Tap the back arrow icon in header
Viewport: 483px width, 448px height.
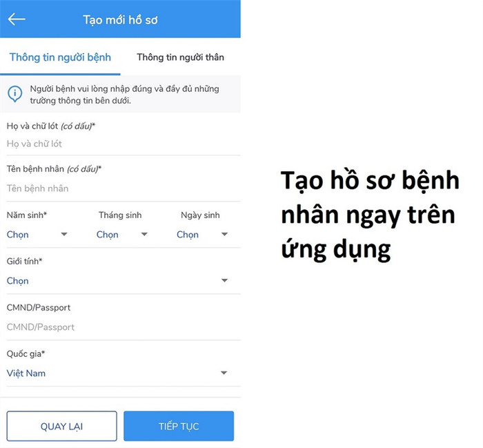(17, 19)
